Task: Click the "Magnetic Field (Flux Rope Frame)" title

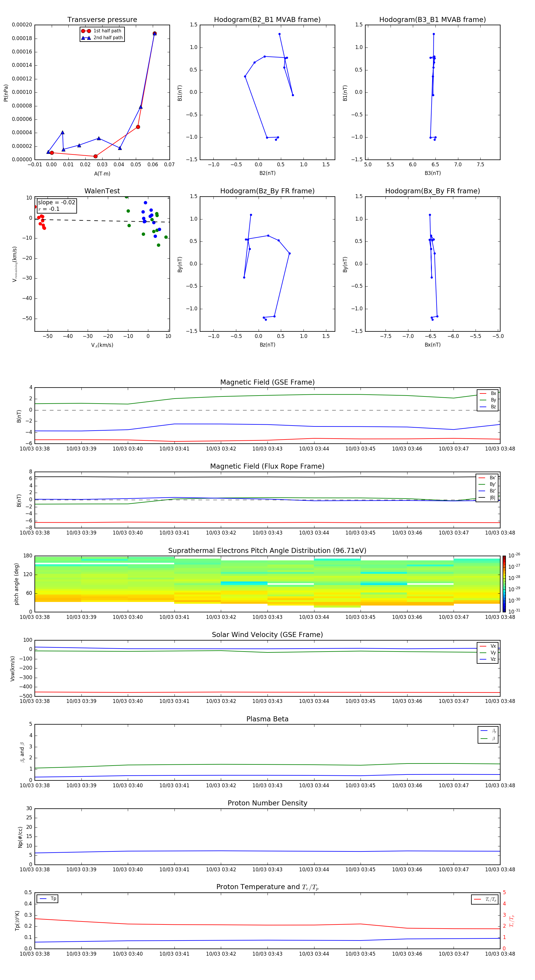Action: click(267, 467)
